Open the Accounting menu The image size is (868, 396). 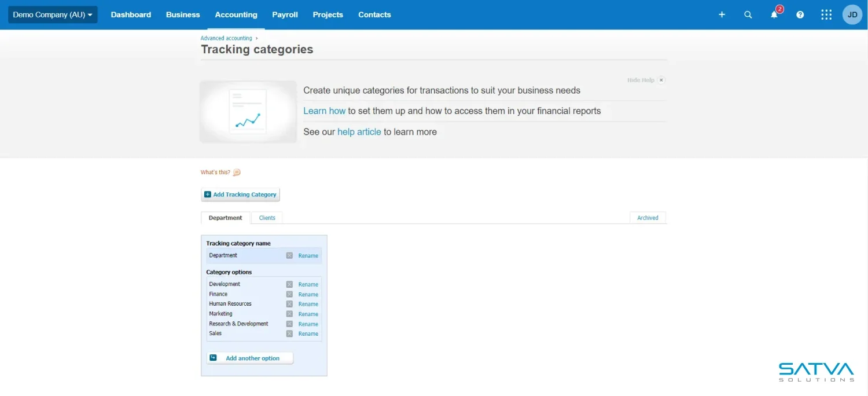pos(236,14)
